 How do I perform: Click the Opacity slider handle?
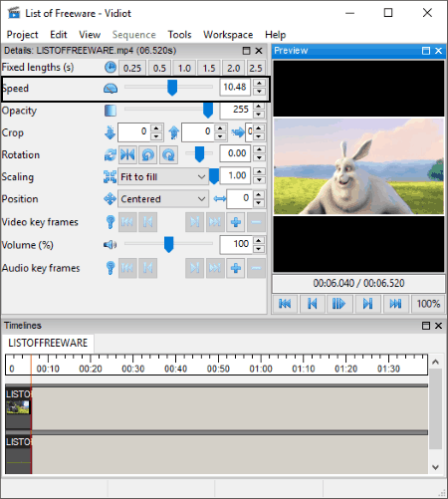click(208, 111)
